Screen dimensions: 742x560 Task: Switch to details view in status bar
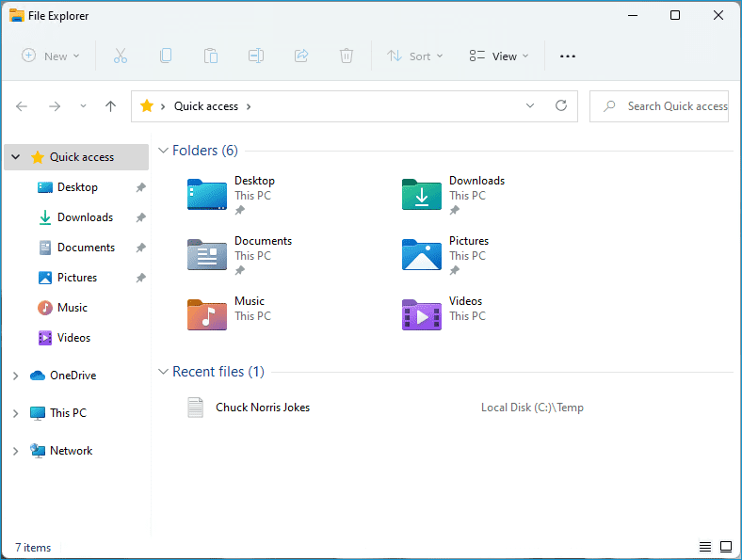pyautogui.click(x=705, y=547)
